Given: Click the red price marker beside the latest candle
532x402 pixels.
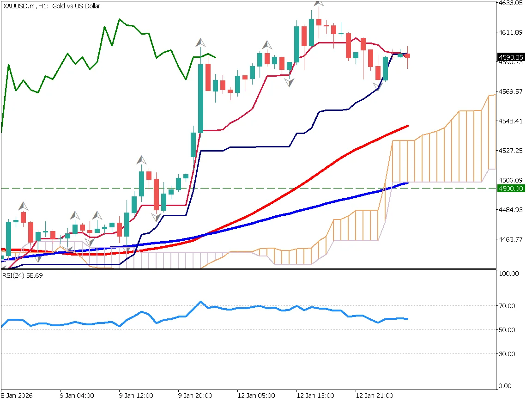Looking at the screenshot, I should click(x=408, y=55).
